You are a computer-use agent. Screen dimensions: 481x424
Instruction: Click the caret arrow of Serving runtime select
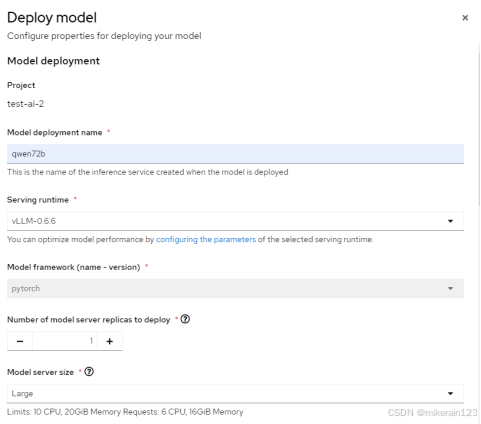tap(450, 221)
